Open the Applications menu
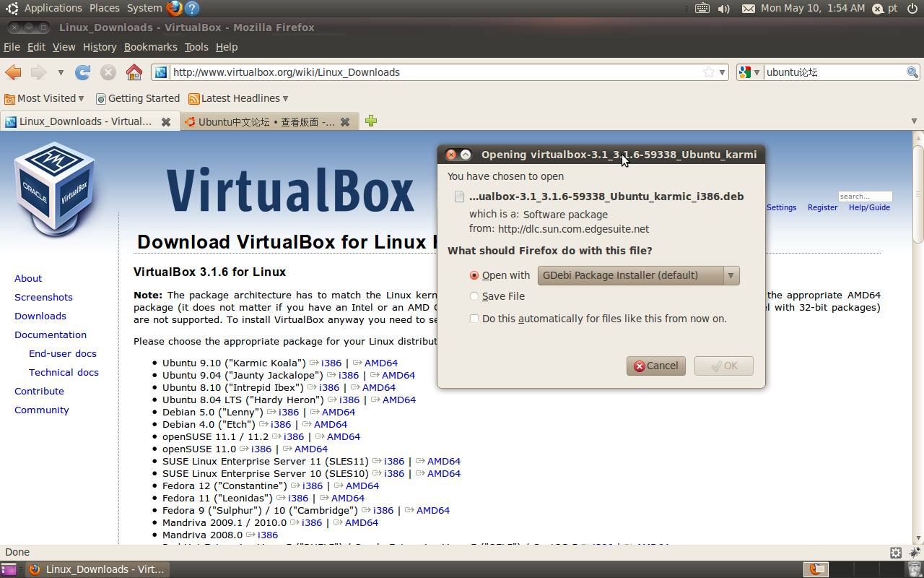This screenshot has width=924, height=578. 53,8
